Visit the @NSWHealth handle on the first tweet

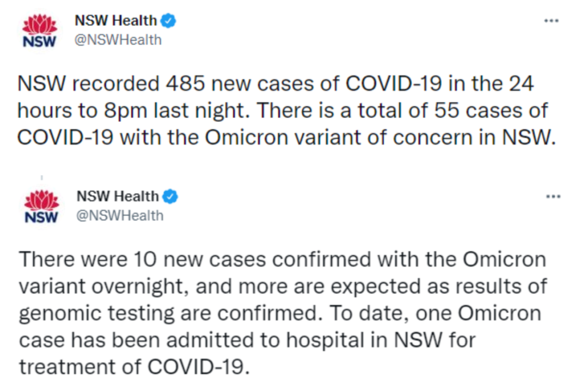tap(118, 40)
